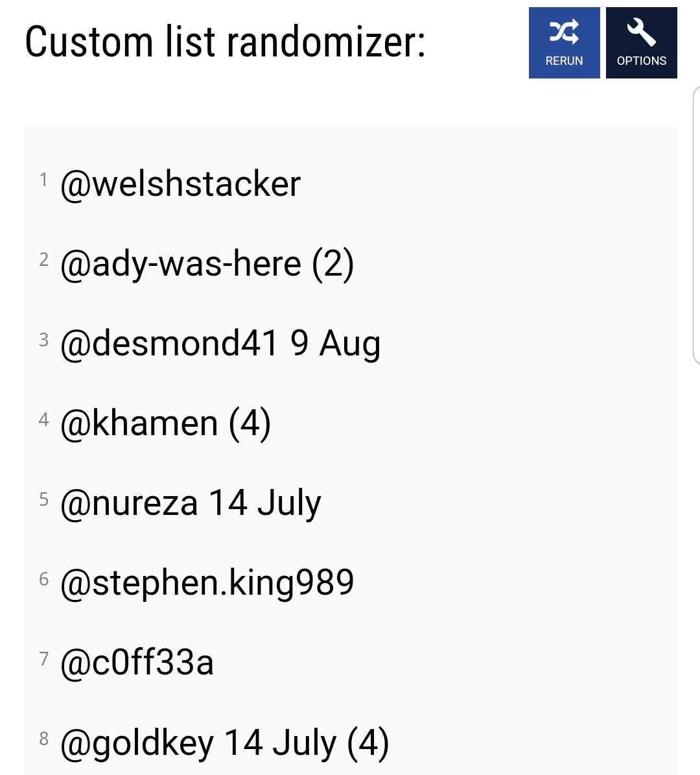Select the @khamen (4) entry

click(165, 423)
